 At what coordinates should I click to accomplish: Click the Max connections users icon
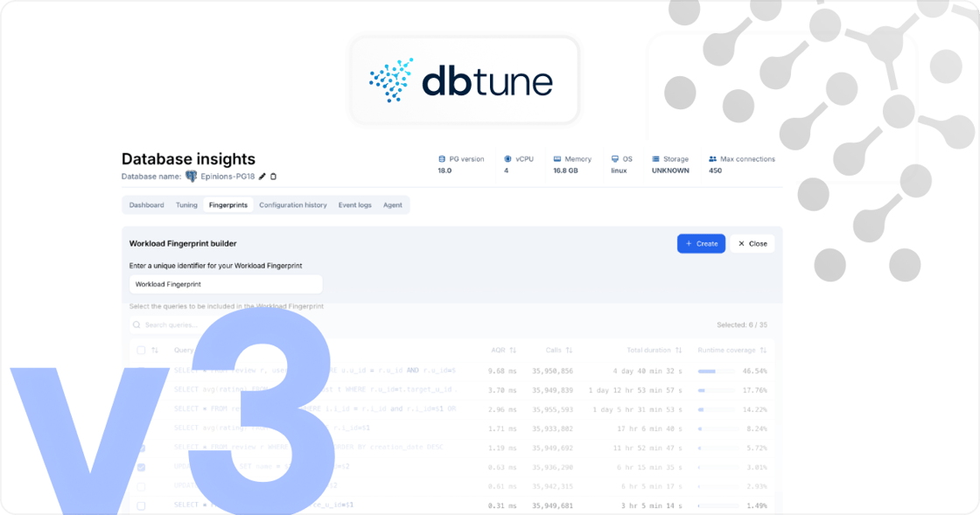(712, 159)
